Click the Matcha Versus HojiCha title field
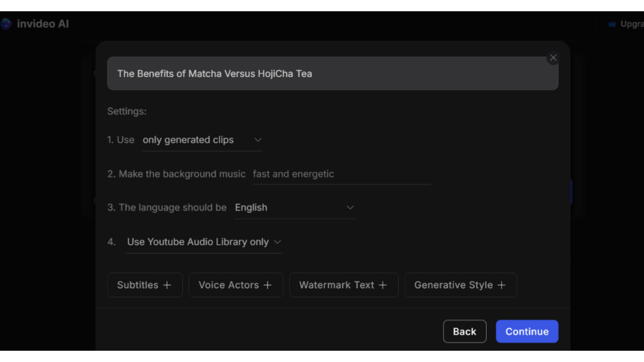The height and width of the screenshot is (362, 644). [x=333, y=74]
